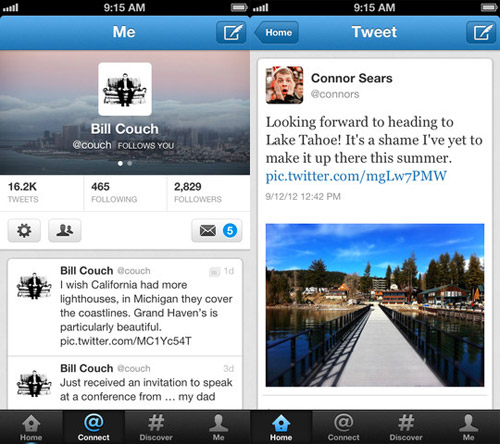
Task: Open Me tab in right bottom bar
Action: coord(468,427)
